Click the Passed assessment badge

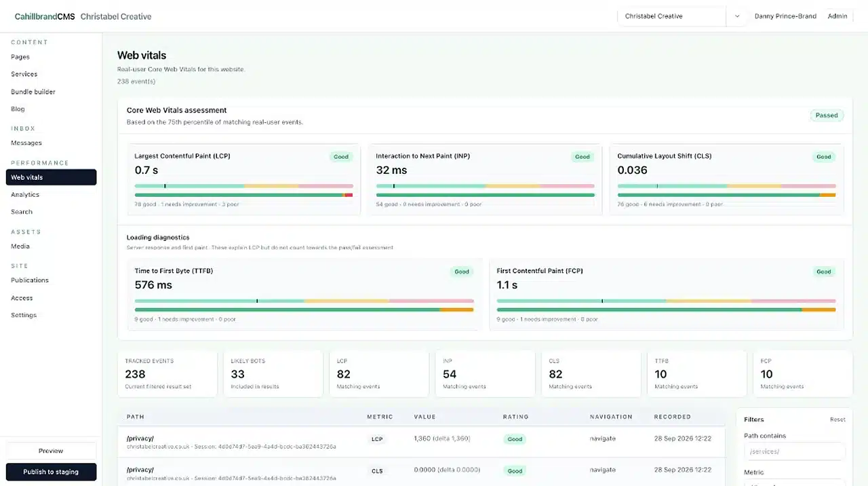tap(827, 115)
